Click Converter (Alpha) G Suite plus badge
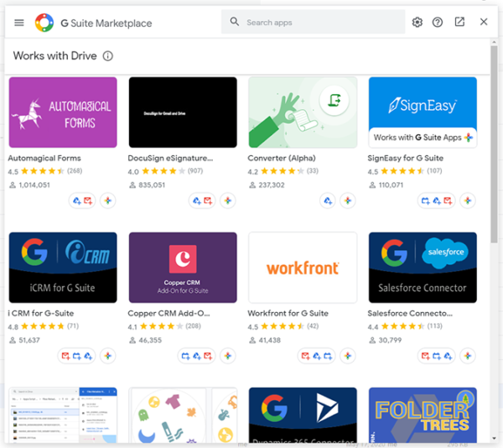The width and height of the screenshot is (503, 448). (348, 201)
